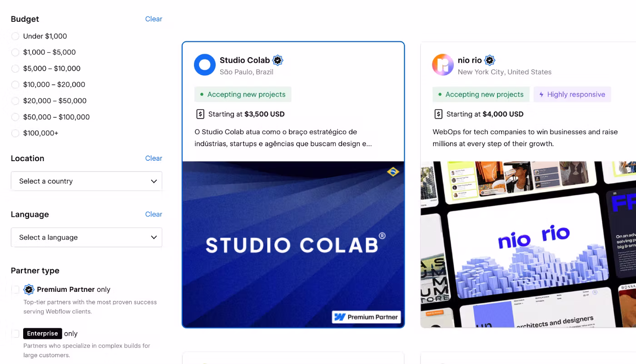Click the São Paulo, Brazil location text
The image size is (636, 364).
tap(247, 72)
